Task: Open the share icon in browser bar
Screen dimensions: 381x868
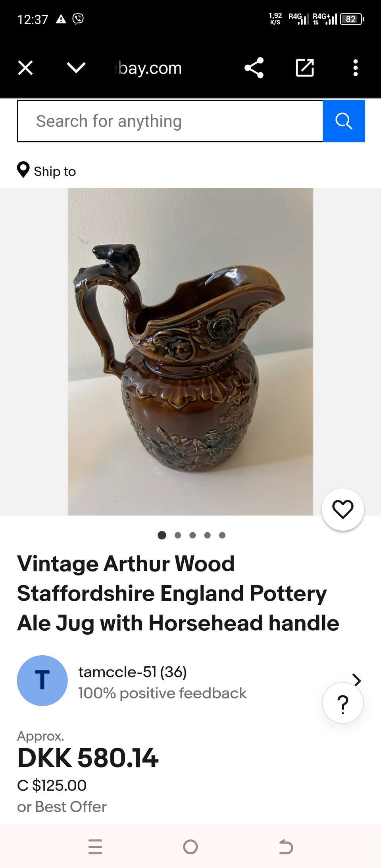Action: pos(254,68)
